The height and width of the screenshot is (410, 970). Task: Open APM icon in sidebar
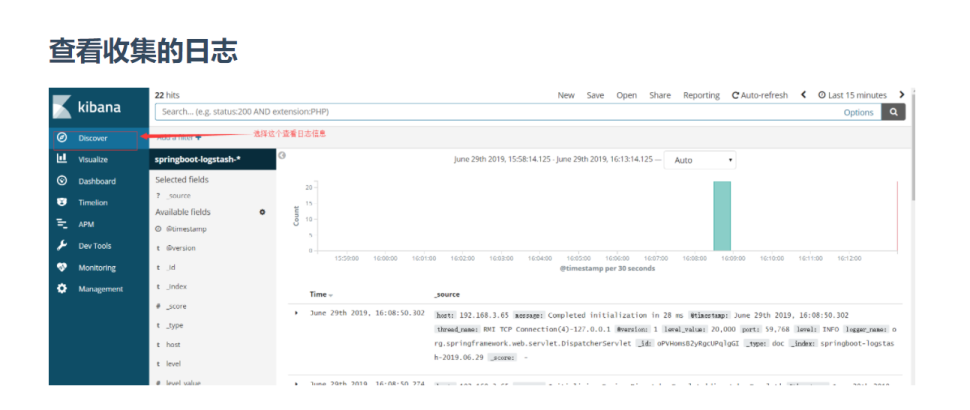(61, 224)
